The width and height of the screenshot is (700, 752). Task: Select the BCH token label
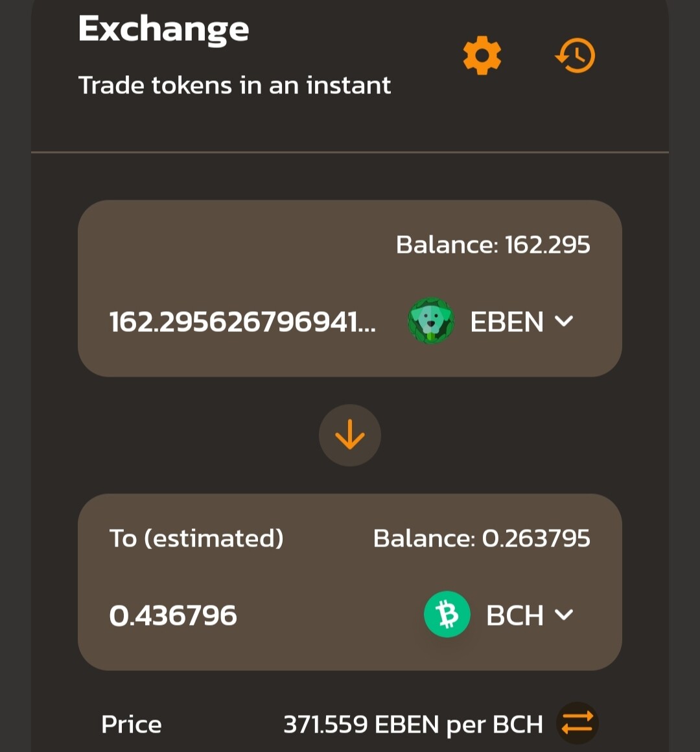tap(515, 615)
